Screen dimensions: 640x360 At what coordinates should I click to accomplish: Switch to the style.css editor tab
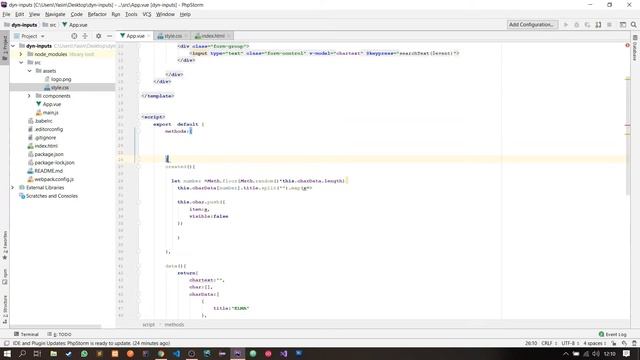[x=173, y=36]
